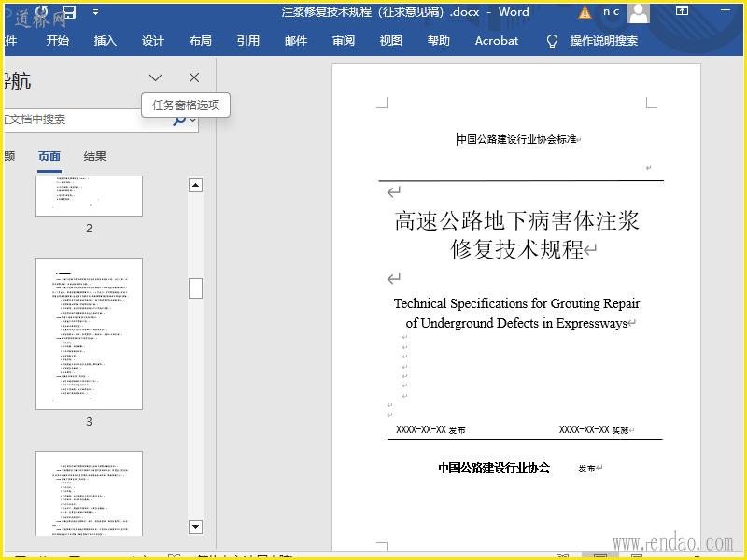Click the magnifier search icon in navigation pane
This screenshot has height=560, width=747.
pyautogui.click(x=179, y=120)
